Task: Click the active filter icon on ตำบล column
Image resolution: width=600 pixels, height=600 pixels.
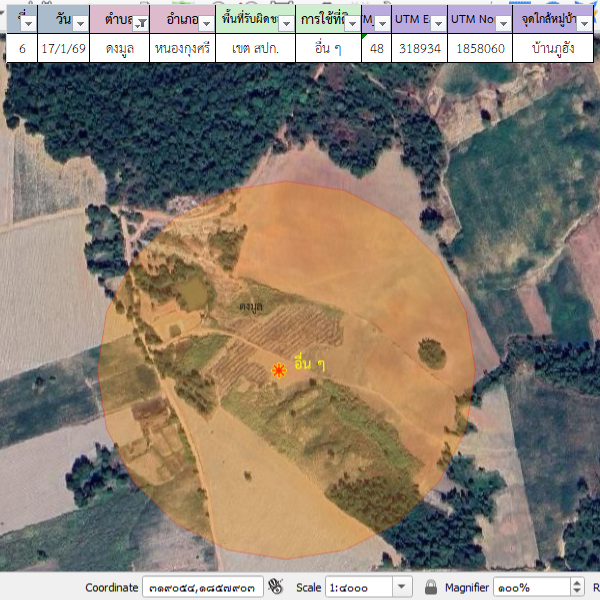Action: [x=140, y=23]
